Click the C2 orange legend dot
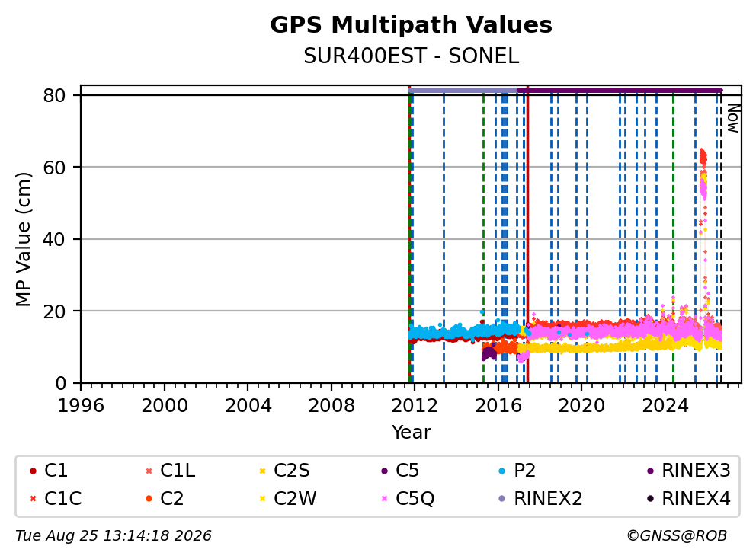 click(x=149, y=499)
